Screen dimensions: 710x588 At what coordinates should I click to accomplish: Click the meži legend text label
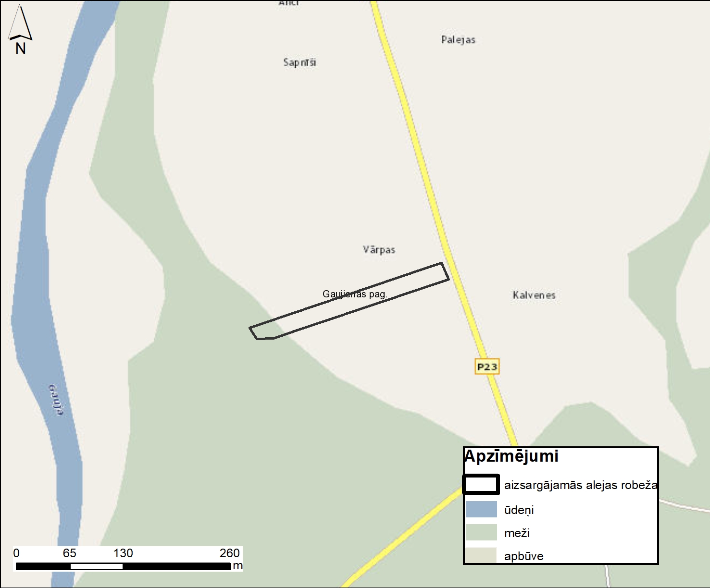tap(517, 533)
